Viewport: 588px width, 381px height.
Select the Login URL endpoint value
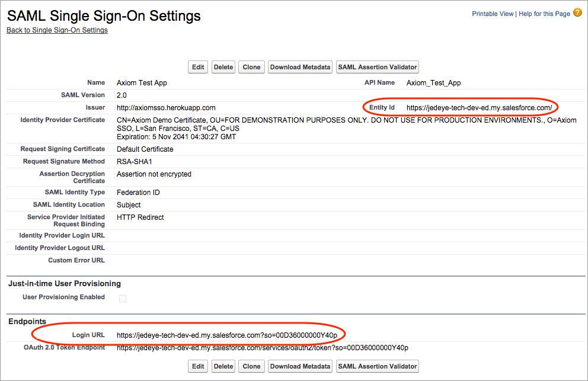click(x=227, y=335)
